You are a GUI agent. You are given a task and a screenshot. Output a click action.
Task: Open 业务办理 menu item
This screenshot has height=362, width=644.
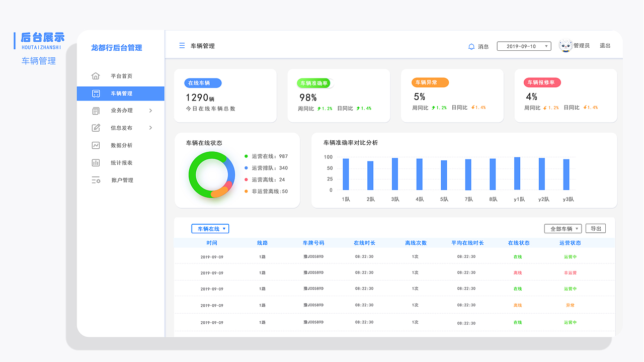pos(121,111)
